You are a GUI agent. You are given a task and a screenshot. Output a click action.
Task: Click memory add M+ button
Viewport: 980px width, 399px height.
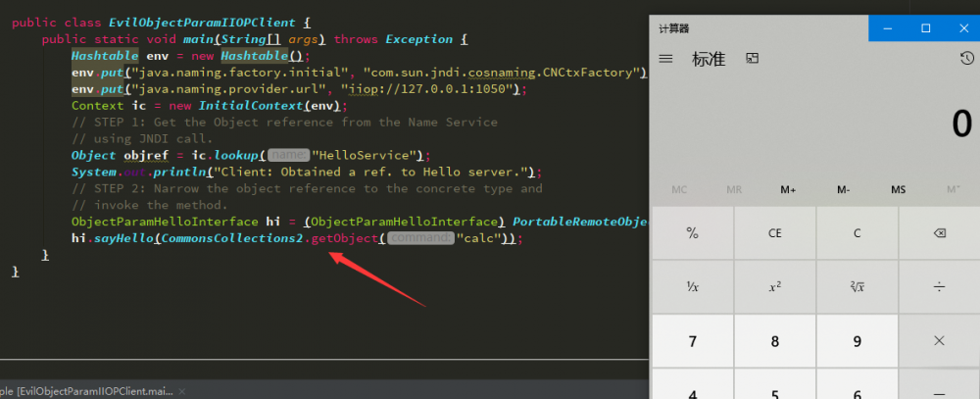[x=788, y=189]
